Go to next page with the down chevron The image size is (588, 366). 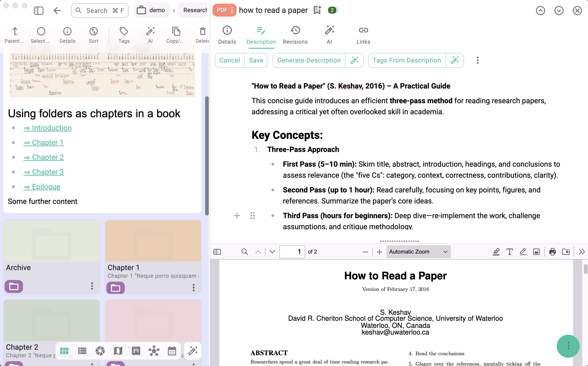tap(271, 252)
